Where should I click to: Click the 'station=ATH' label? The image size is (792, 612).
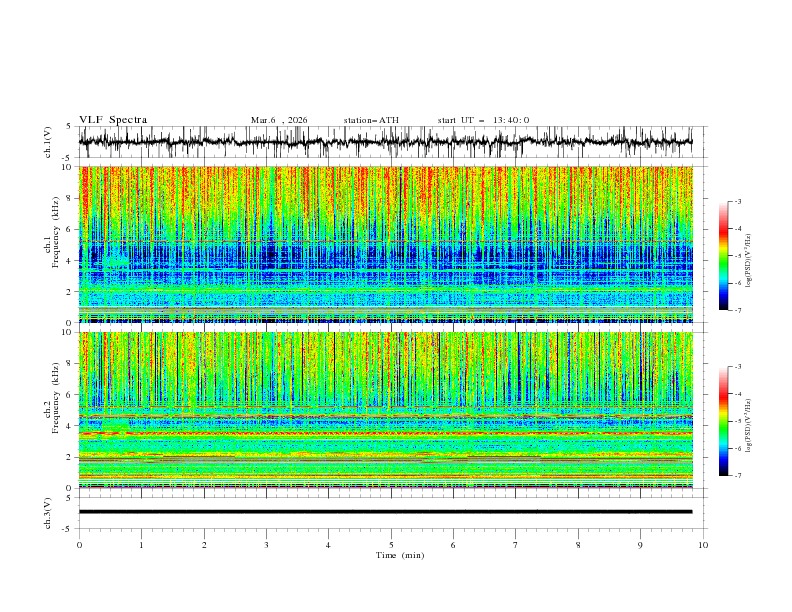pyautogui.click(x=371, y=120)
